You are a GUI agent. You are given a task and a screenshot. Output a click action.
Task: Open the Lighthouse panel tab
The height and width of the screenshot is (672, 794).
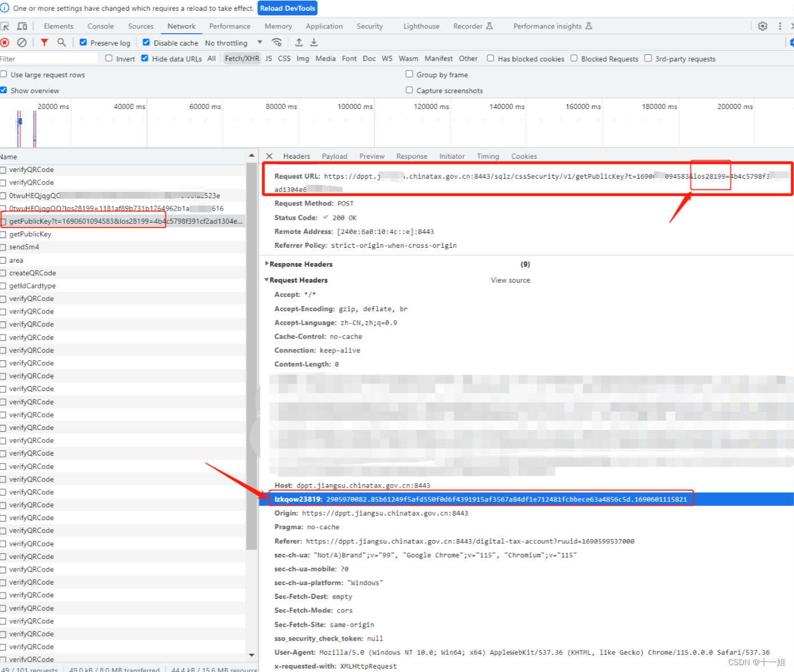tap(422, 26)
